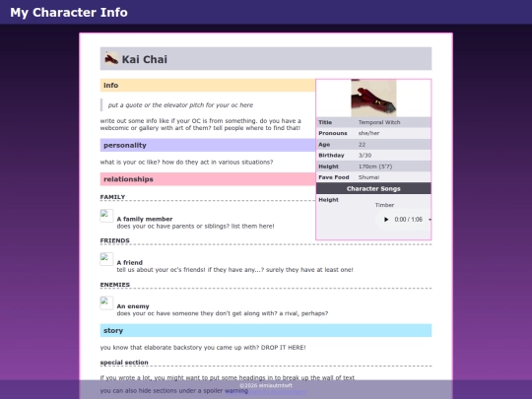The height and width of the screenshot is (399, 532).
Task: Click the copyright text in the footer
Action: pyautogui.click(x=266, y=385)
